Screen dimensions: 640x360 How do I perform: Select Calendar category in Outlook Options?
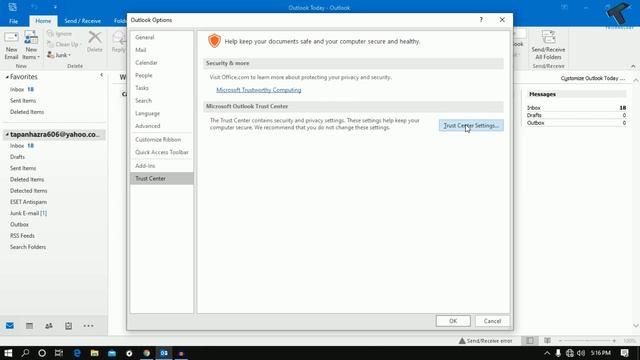tap(162, 62)
